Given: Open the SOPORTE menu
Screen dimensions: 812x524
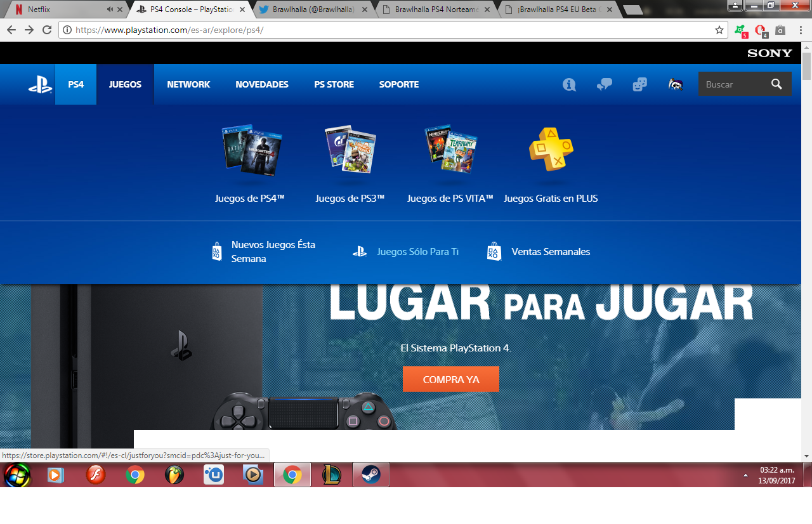Looking at the screenshot, I should point(399,84).
